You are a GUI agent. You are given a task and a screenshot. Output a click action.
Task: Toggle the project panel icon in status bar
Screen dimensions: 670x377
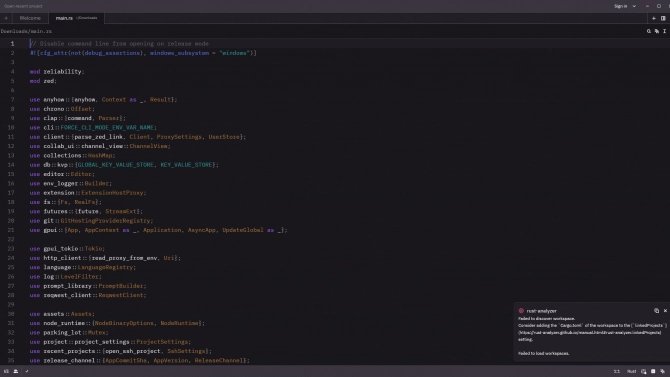pyautogui.click(x=6, y=371)
